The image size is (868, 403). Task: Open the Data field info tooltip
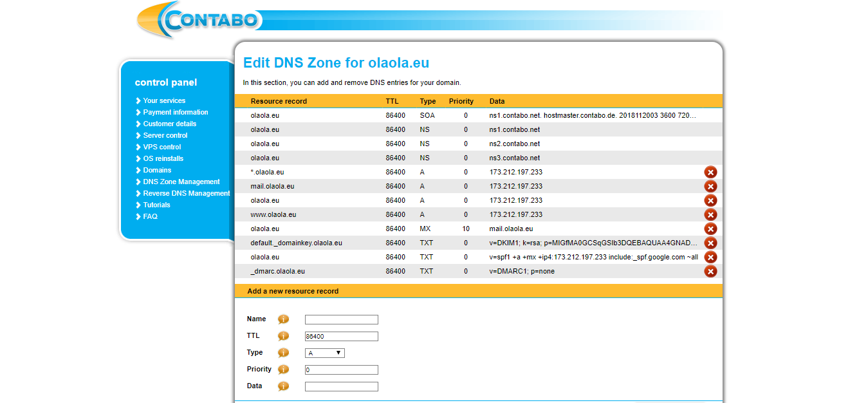point(282,386)
